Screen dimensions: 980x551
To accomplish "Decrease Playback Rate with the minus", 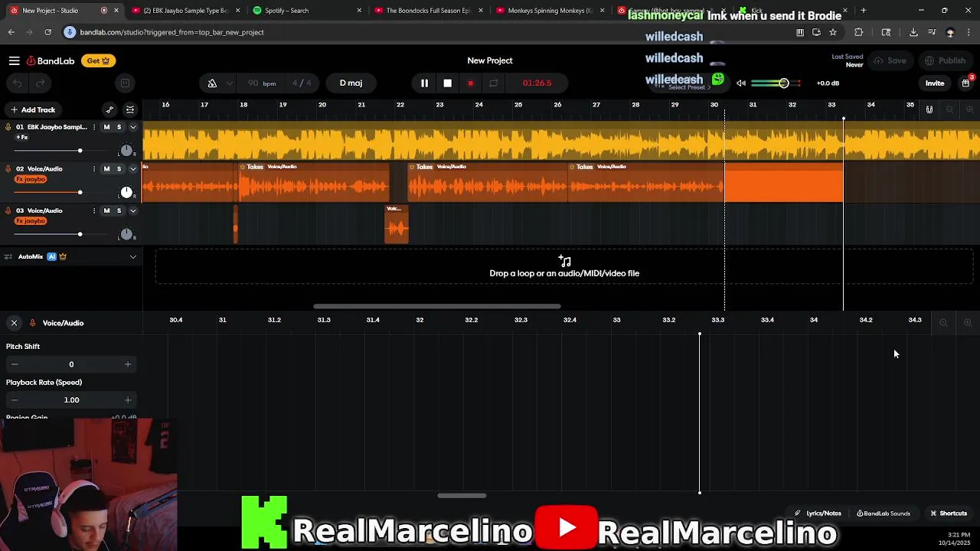I will pos(14,399).
